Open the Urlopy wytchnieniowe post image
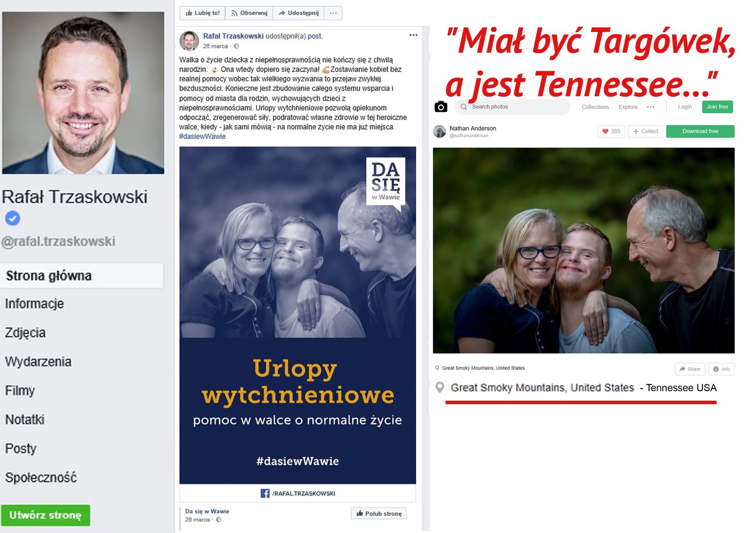The height and width of the screenshot is (533, 756). (x=298, y=315)
